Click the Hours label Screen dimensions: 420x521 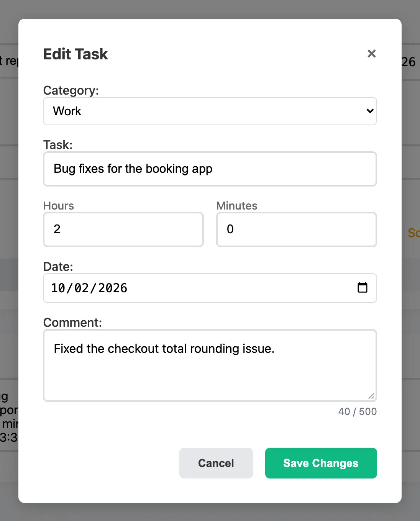[59, 206]
